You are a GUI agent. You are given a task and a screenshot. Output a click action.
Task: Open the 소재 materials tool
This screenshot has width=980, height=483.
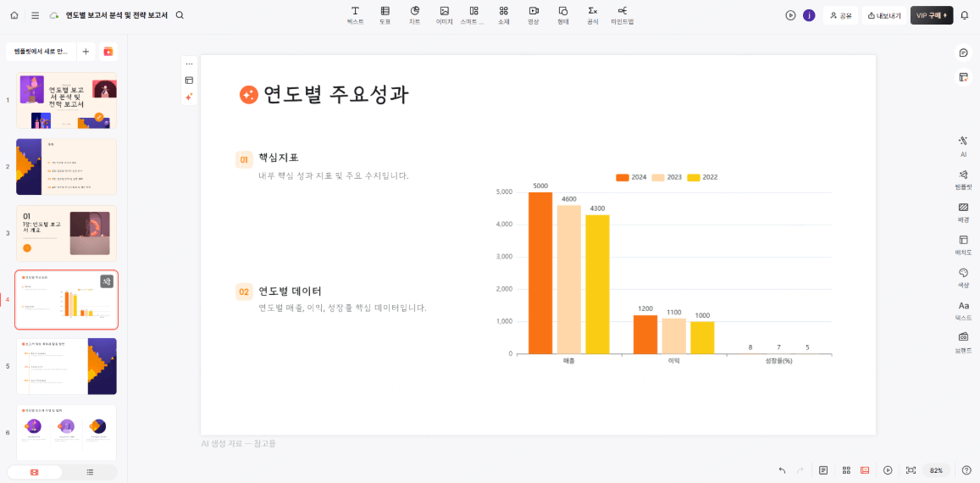(504, 15)
